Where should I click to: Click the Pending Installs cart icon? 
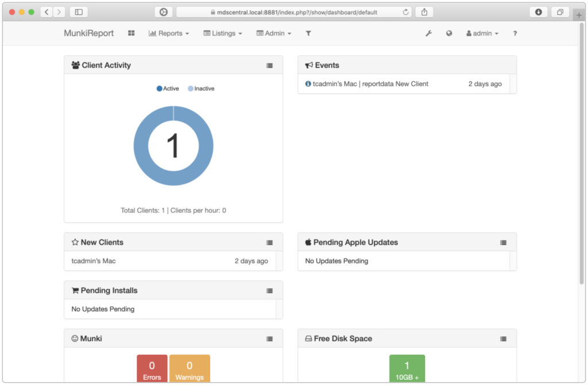coord(75,290)
